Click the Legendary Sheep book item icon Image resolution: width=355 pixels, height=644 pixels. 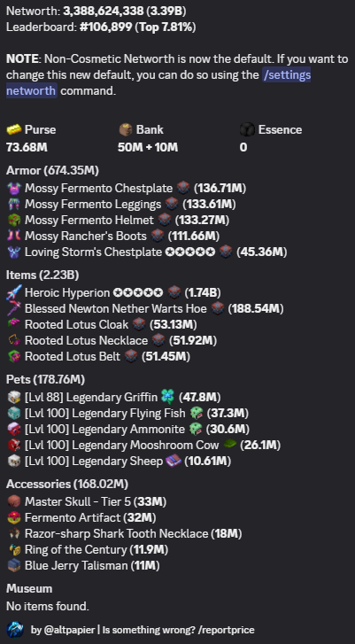click(174, 462)
